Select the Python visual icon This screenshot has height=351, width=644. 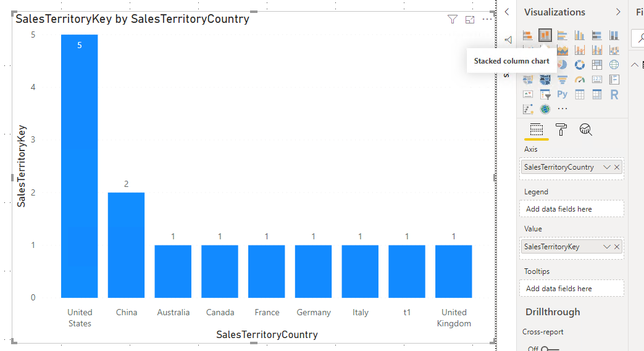tap(562, 94)
